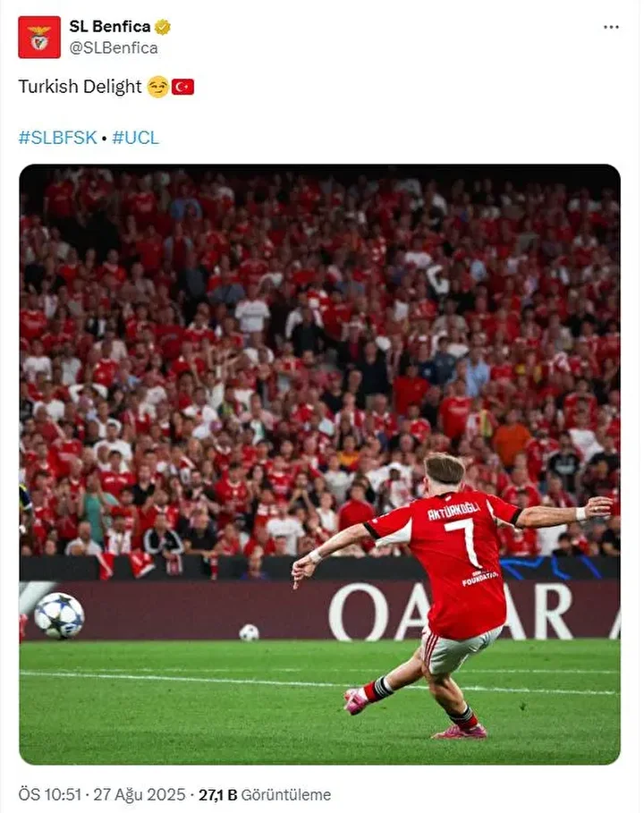644x813 pixels.
Task: Click the gold verified badge
Action: pyautogui.click(x=163, y=27)
